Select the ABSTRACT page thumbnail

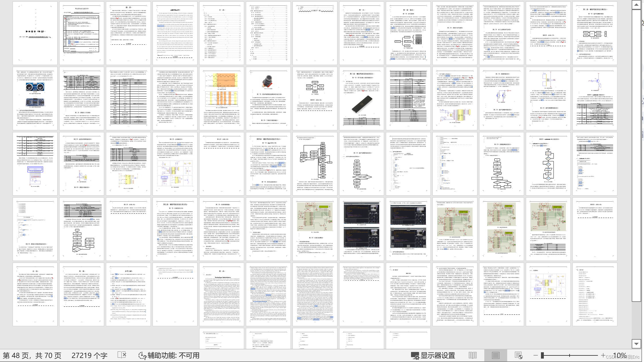coord(175,33)
